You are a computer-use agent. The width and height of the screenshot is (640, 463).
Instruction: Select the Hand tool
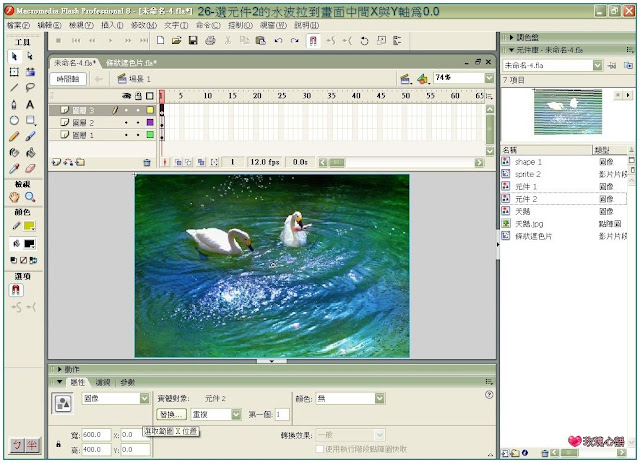pyautogui.click(x=14, y=197)
